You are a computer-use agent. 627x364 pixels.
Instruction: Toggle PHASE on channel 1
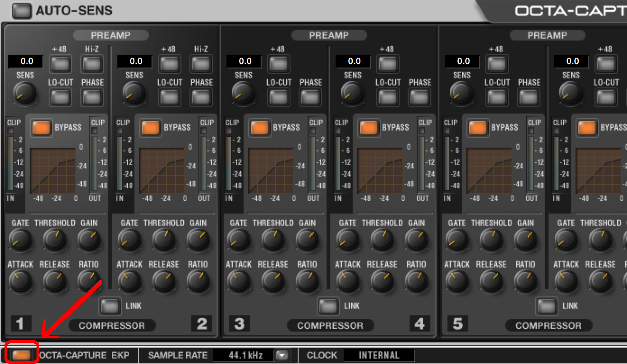(92, 97)
